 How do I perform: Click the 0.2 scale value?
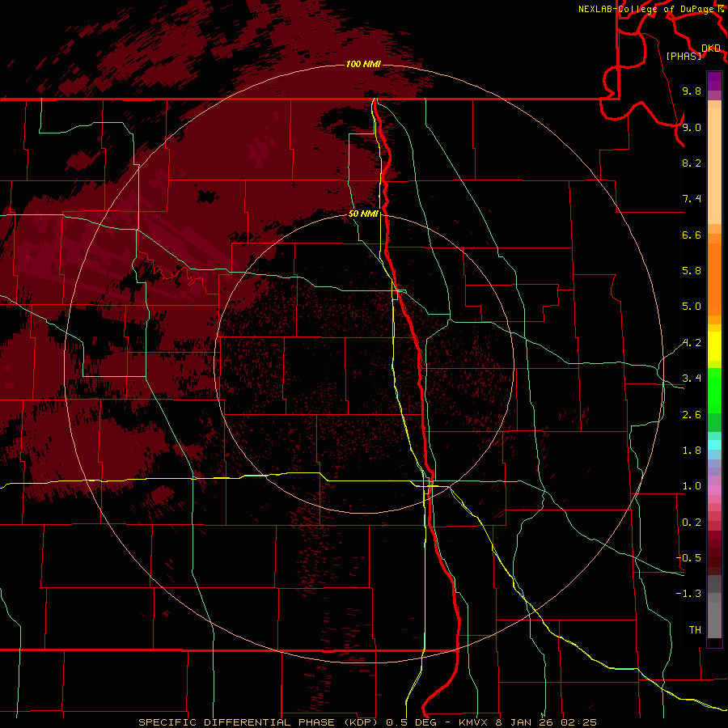(692, 523)
